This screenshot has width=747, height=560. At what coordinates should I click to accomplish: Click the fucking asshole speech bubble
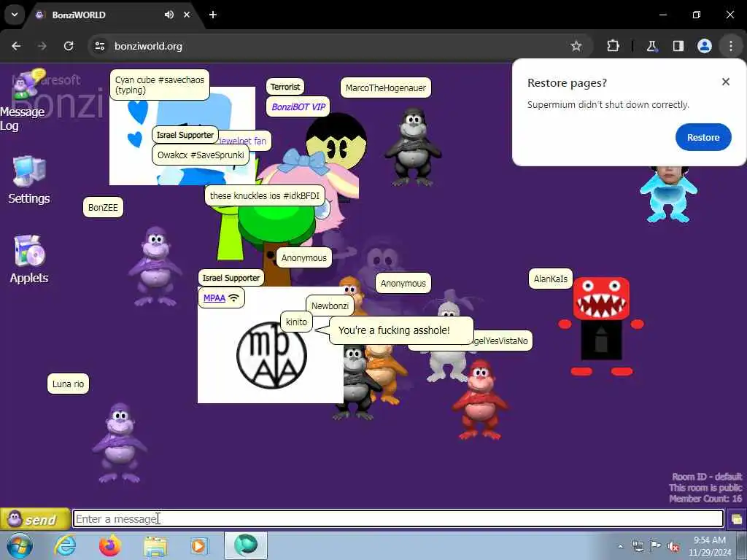pyautogui.click(x=401, y=330)
